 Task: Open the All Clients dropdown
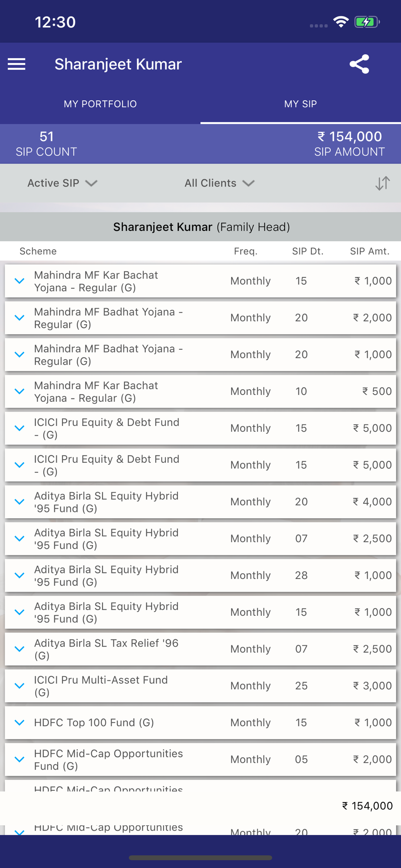click(x=219, y=183)
